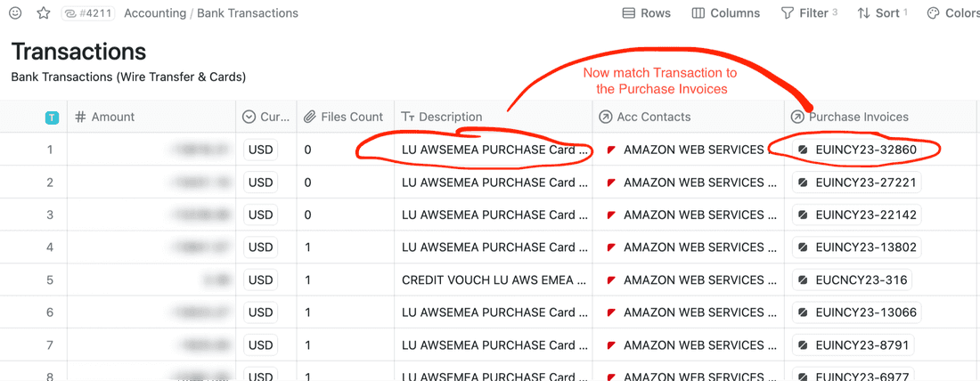This screenshot has height=381, width=980.
Task: Open the Colors palette settings
Action: click(x=953, y=13)
